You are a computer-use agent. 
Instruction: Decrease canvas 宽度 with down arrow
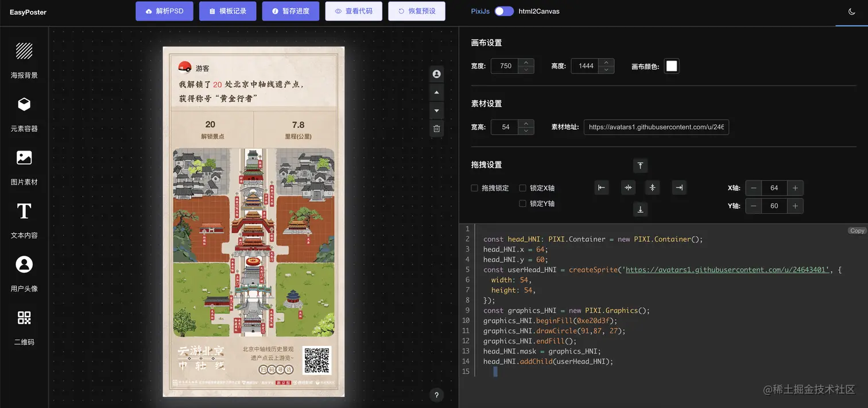(526, 70)
